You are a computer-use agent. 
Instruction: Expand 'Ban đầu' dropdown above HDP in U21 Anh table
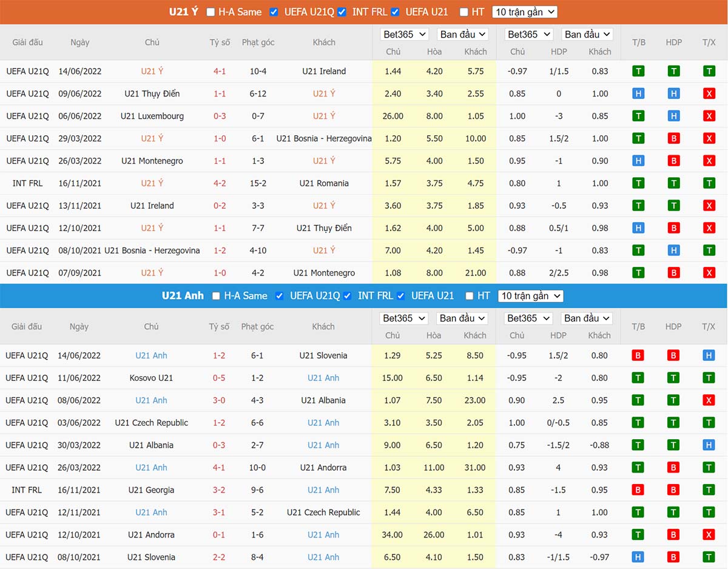pos(587,318)
